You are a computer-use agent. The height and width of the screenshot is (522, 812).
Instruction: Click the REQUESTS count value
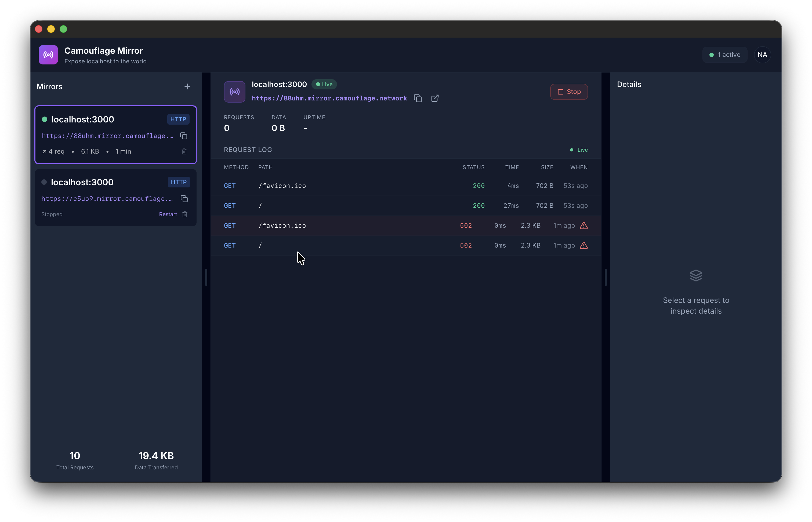pyautogui.click(x=227, y=128)
